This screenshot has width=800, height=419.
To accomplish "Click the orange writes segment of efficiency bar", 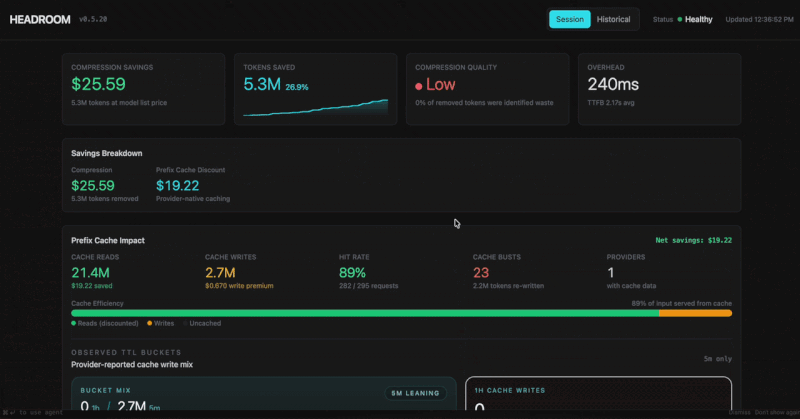I will [x=695, y=313].
